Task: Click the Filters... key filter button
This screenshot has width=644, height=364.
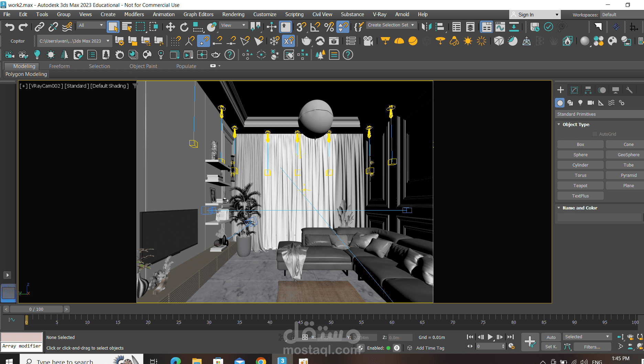Action: pos(592,347)
